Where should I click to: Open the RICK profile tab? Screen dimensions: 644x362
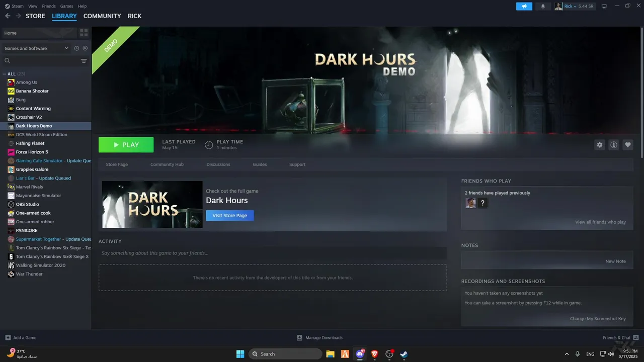click(x=134, y=16)
